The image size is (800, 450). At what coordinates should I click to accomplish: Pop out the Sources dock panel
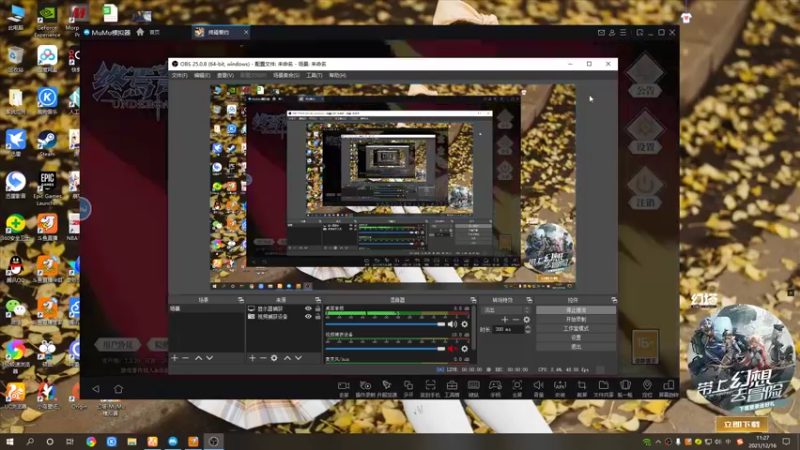(318, 300)
